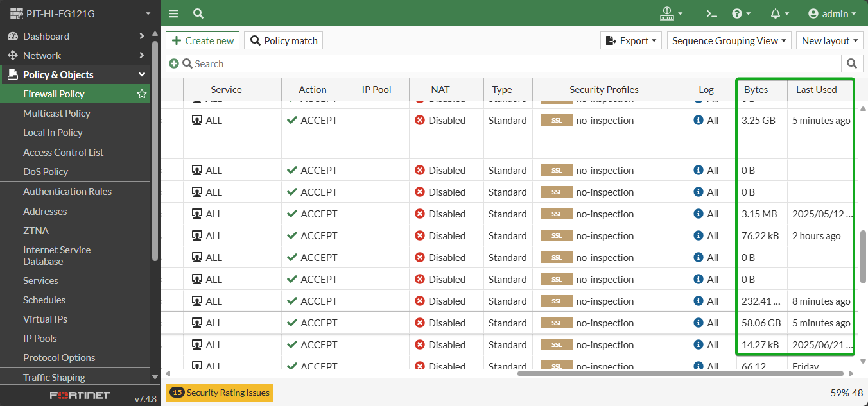Click the Security Rating Issues badge
868x406 pixels.
point(220,393)
